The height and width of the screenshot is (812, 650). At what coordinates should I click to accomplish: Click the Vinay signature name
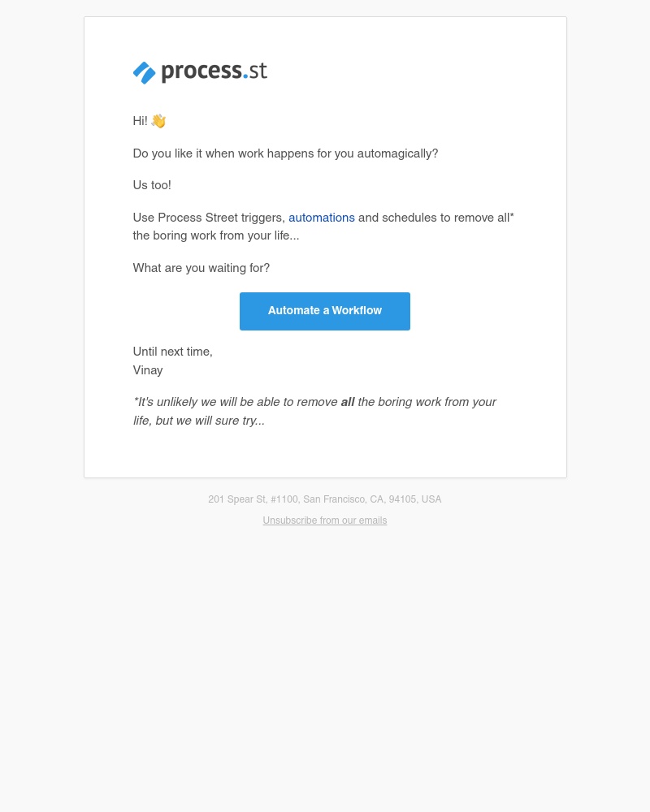[148, 370]
